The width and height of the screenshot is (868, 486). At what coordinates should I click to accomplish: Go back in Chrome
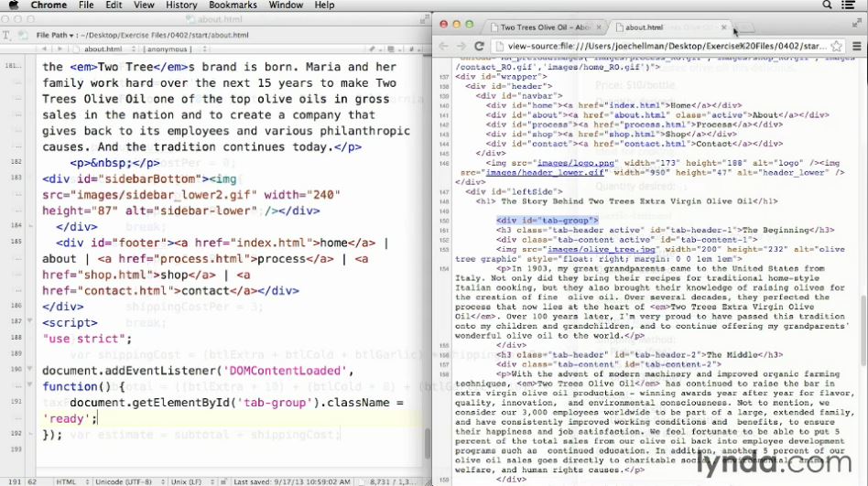click(x=443, y=46)
